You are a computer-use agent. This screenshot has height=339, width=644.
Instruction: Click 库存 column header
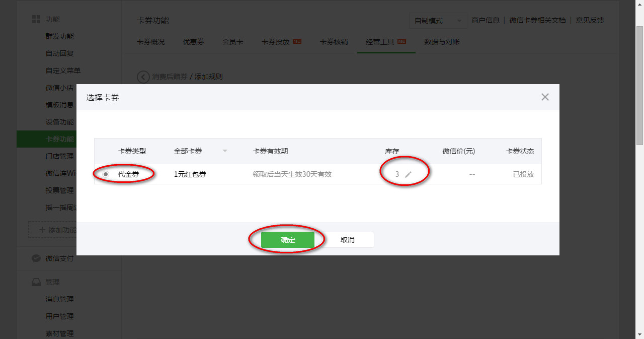(392, 151)
